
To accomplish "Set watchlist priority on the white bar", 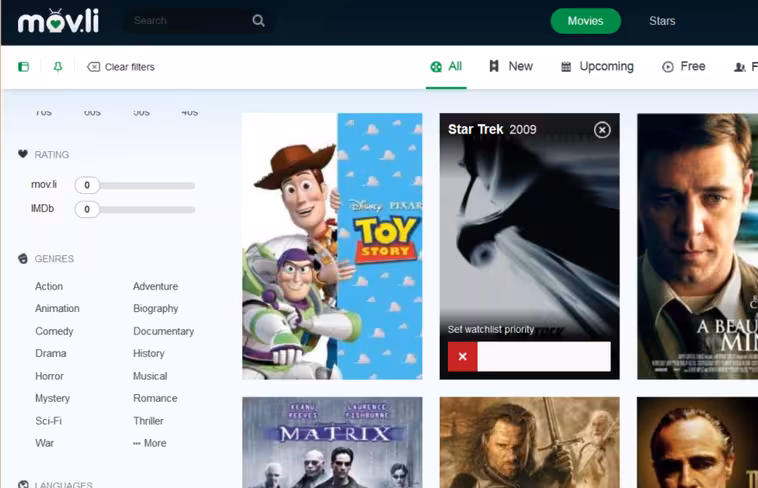I will click(x=544, y=356).
